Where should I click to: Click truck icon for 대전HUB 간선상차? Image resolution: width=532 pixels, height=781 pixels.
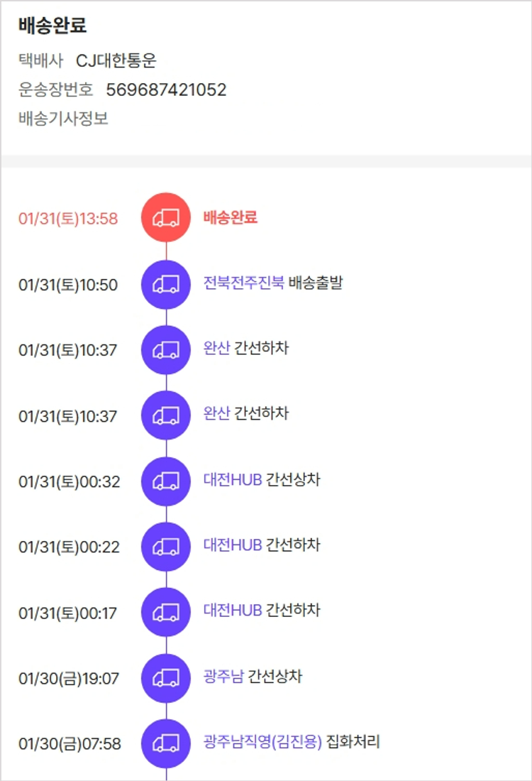(166, 481)
